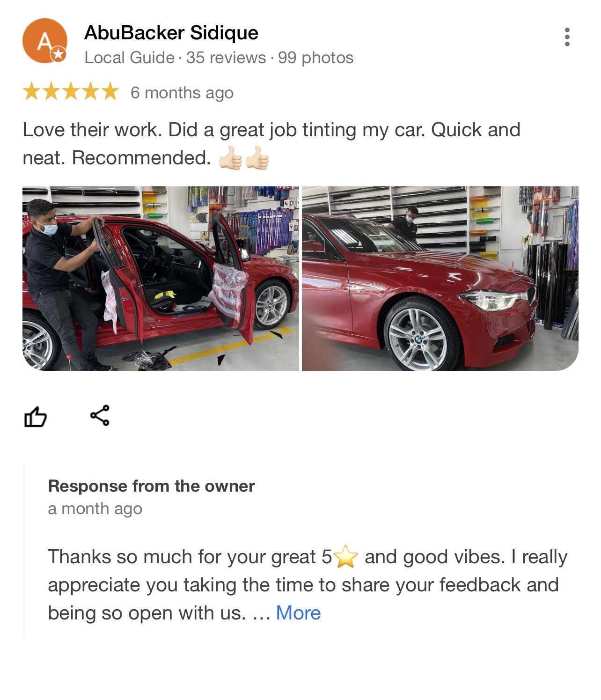Like the review with thumbs-up icon
The image size is (601, 700).
point(36,416)
